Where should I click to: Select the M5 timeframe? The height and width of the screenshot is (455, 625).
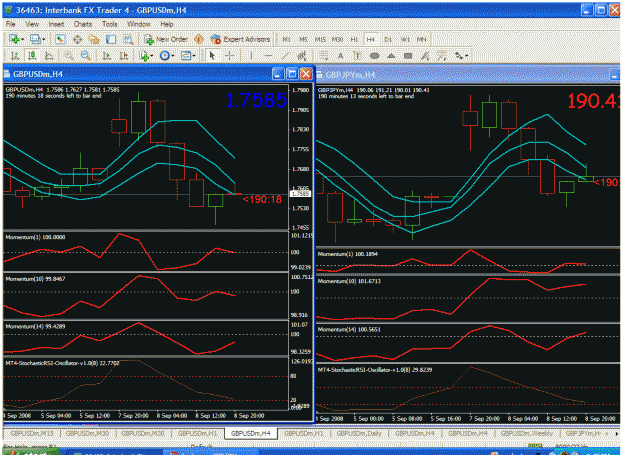[x=303, y=39]
